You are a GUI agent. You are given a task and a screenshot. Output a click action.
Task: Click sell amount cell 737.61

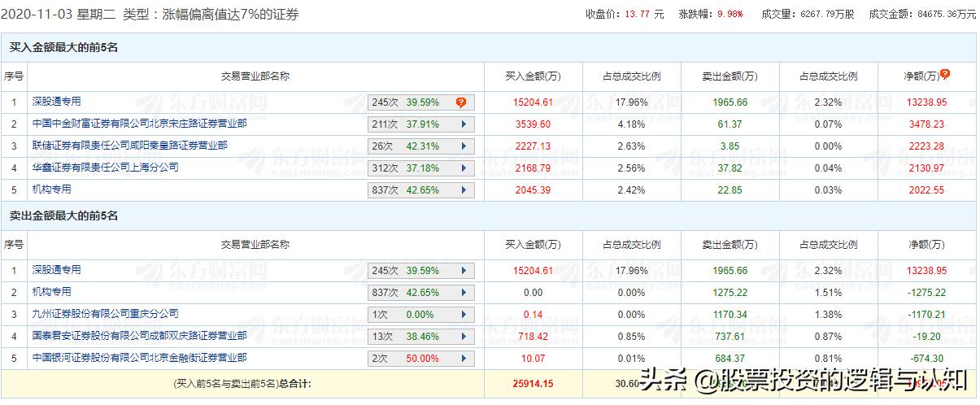730,337
